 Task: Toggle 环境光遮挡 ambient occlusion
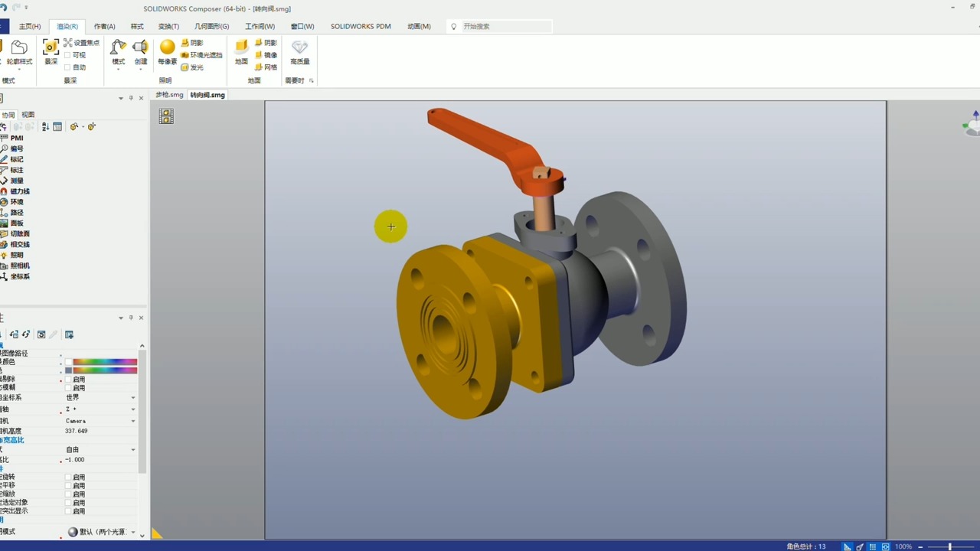coord(201,55)
